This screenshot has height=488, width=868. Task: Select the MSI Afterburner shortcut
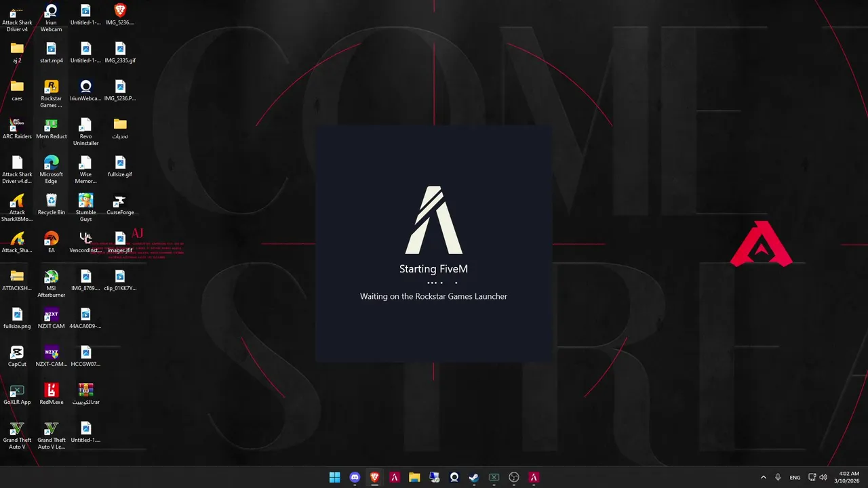pos(51,284)
